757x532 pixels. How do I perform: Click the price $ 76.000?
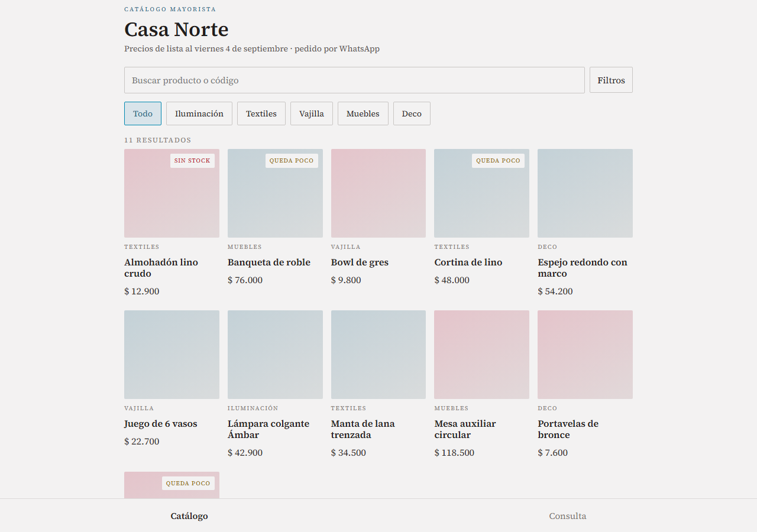pos(245,280)
